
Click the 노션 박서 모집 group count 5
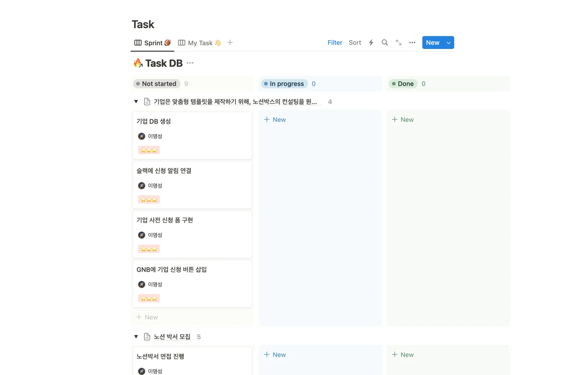coord(199,337)
